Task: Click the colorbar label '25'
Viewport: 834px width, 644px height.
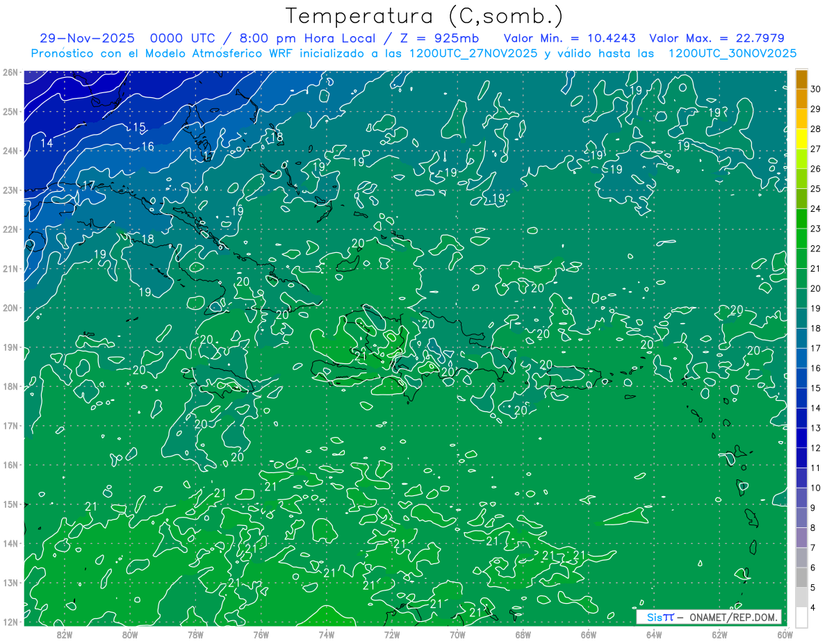Action: coord(816,189)
